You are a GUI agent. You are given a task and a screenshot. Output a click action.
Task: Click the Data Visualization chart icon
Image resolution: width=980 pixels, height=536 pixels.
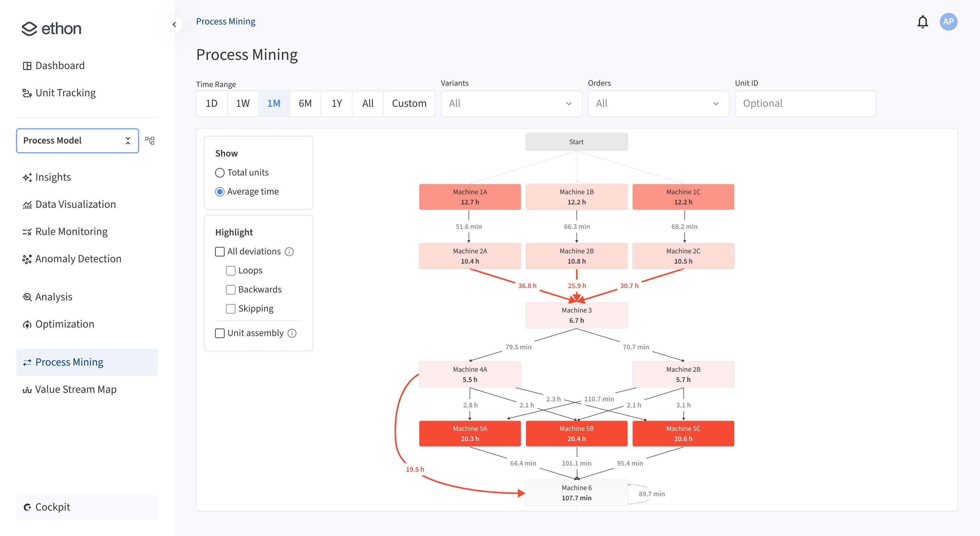27,204
